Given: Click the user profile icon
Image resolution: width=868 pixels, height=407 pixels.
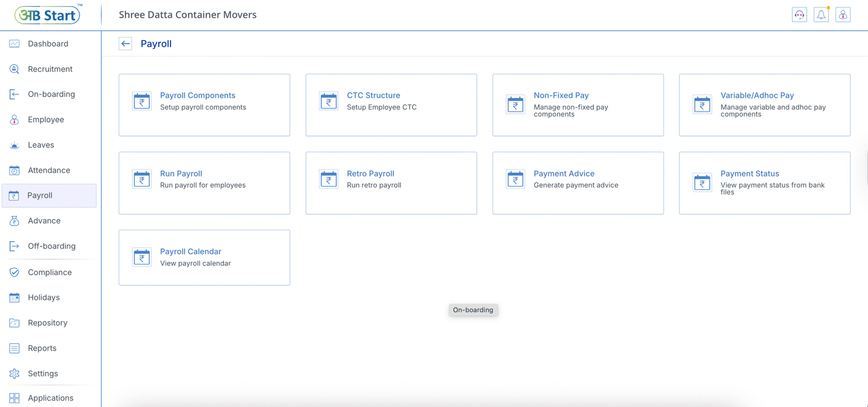Looking at the screenshot, I should [x=843, y=15].
